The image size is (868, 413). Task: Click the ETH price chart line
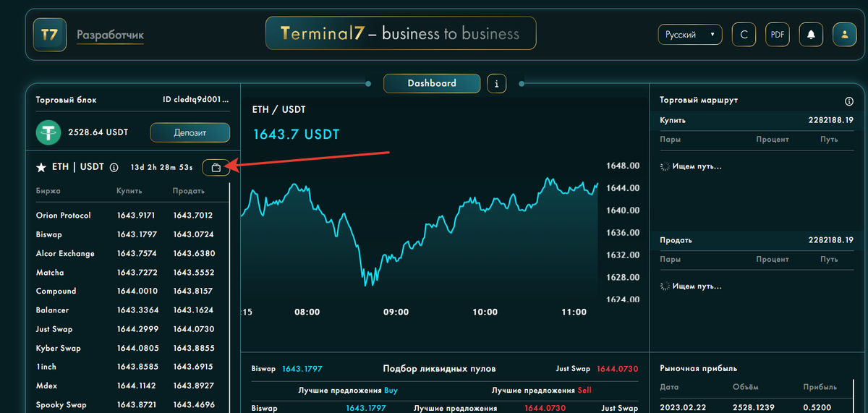tap(420, 231)
